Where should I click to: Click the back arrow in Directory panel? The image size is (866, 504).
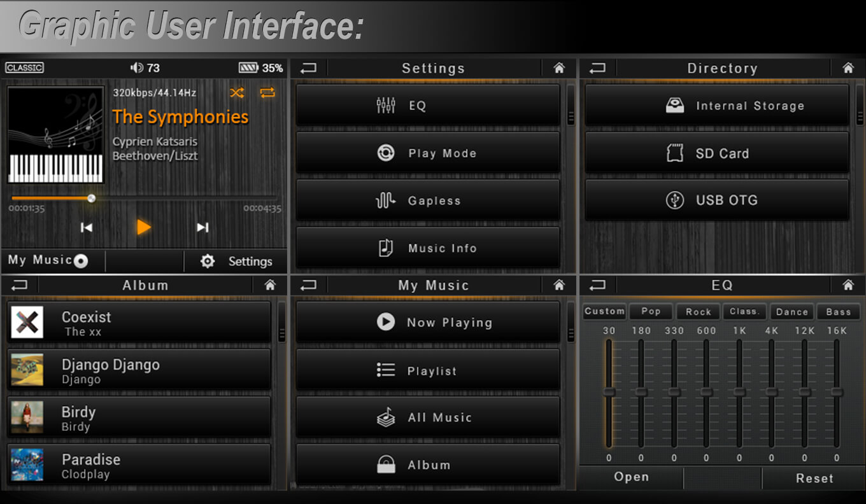(x=597, y=68)
